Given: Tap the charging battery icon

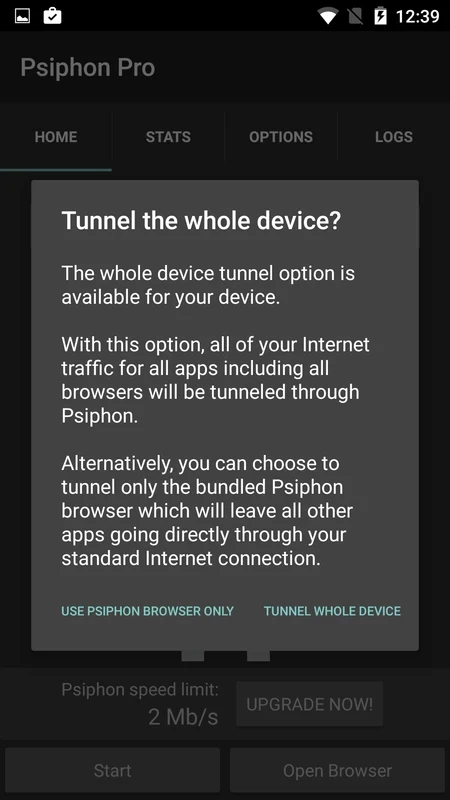Looking at the screenshot, I should [x=381, y=16].
